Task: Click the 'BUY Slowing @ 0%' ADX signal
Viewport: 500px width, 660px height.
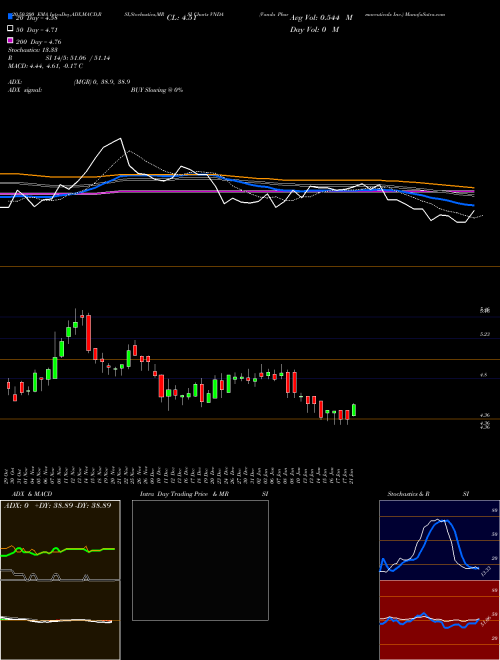Action: tap(157, 90)
